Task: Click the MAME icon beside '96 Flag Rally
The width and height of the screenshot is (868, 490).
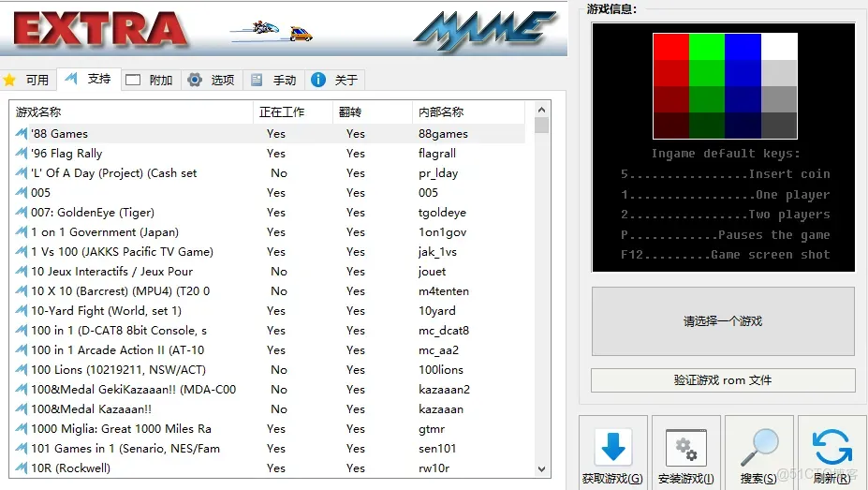Action: [x=21, y=154]
